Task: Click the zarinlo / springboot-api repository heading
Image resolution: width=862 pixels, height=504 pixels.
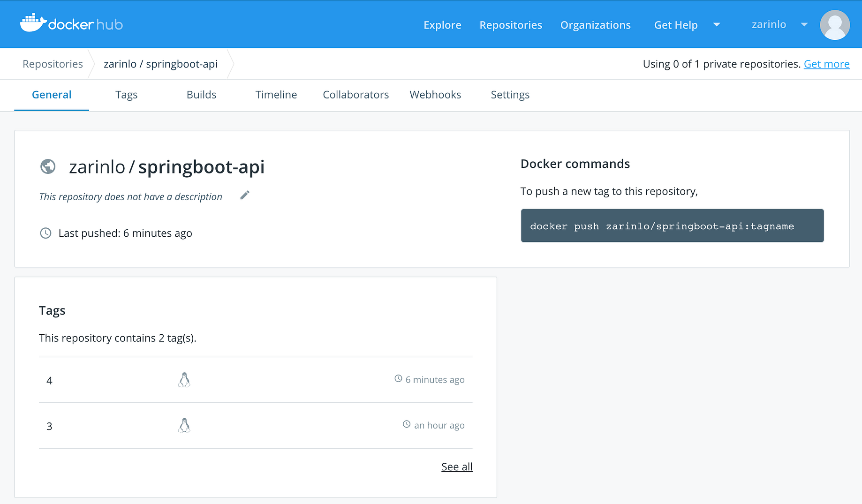Action: click(166, 167)
